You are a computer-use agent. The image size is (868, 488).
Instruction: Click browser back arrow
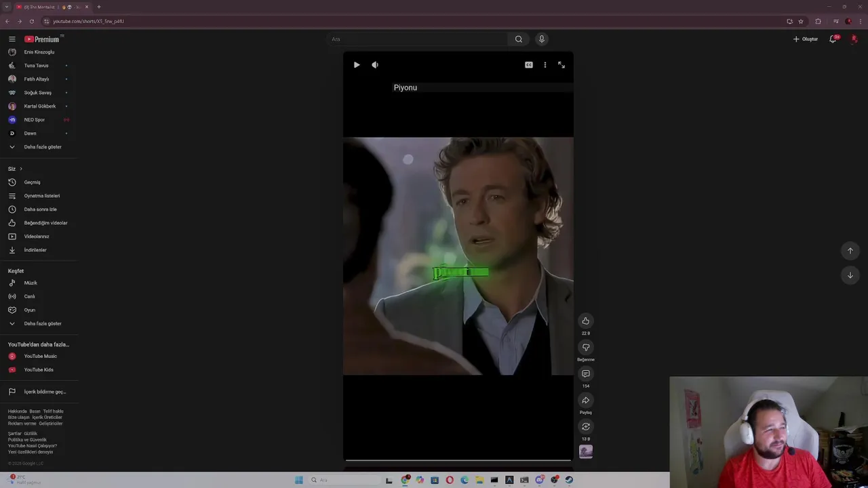point(7,21)
